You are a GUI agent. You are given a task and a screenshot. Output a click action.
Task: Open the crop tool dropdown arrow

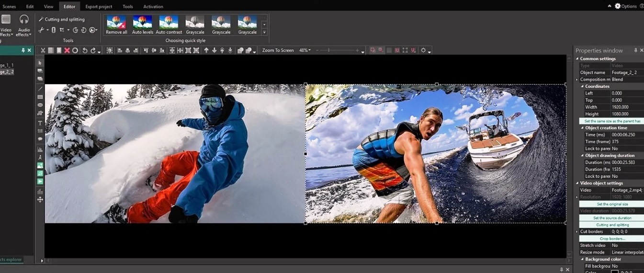coord(68,30)
